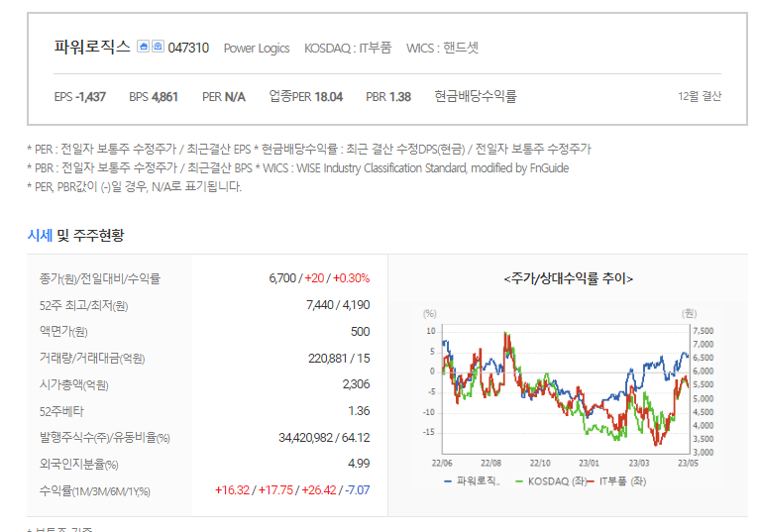Select issued shares value 34,420,982 / 64.12
This screenshot has width=760, height=532.
point(324,438)
